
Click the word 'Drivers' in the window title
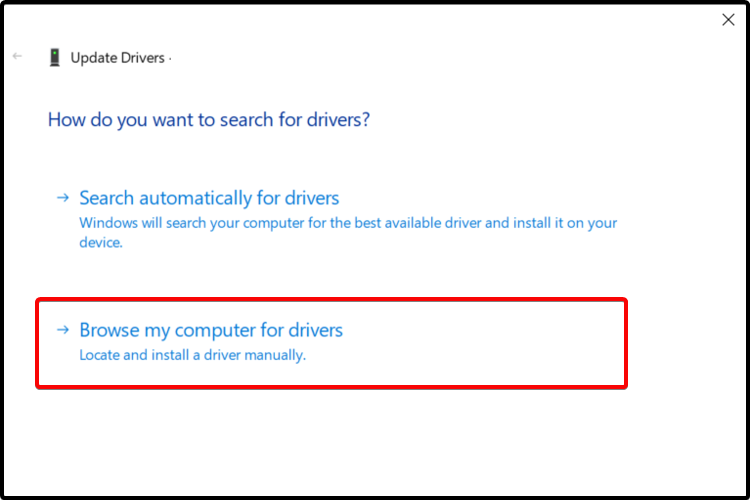pos(142,58)
